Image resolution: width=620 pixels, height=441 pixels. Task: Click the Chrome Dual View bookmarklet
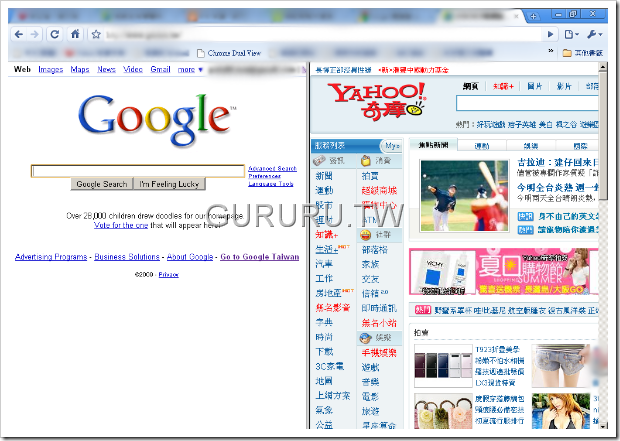229,53
